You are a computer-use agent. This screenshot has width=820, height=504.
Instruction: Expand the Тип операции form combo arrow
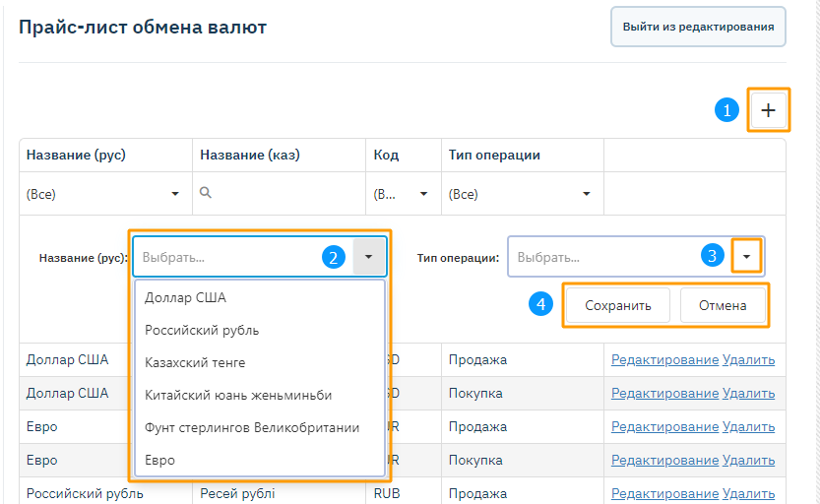[x=746, y=257]
